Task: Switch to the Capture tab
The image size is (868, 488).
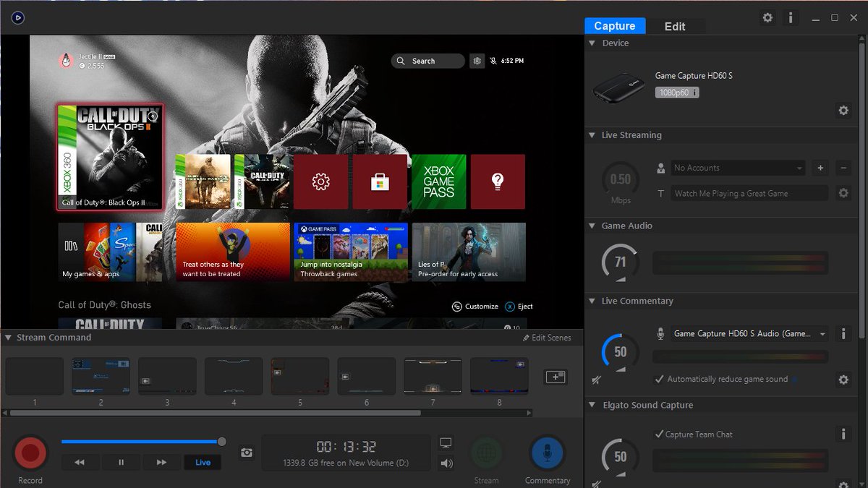Action: 614,26
